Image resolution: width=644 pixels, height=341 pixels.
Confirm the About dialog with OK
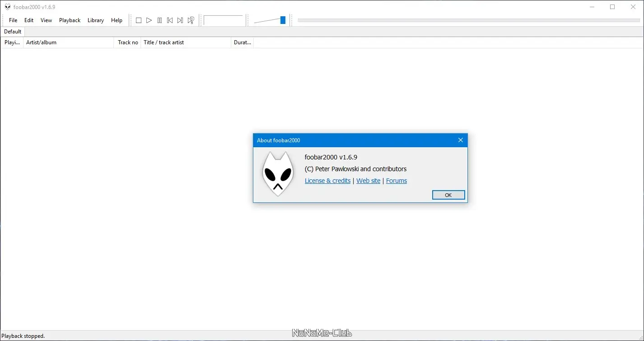(x=448, y=195)
